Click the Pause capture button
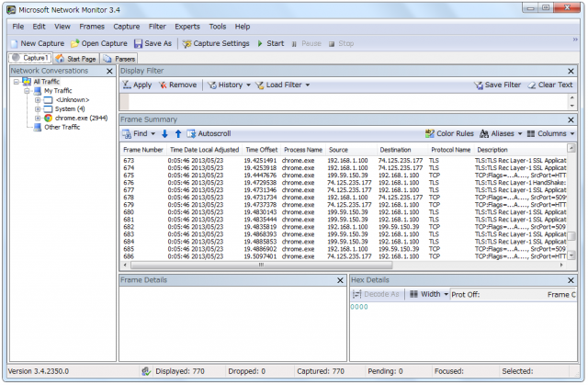The width and height of the screenshot is (588, 385). [307, 43]
